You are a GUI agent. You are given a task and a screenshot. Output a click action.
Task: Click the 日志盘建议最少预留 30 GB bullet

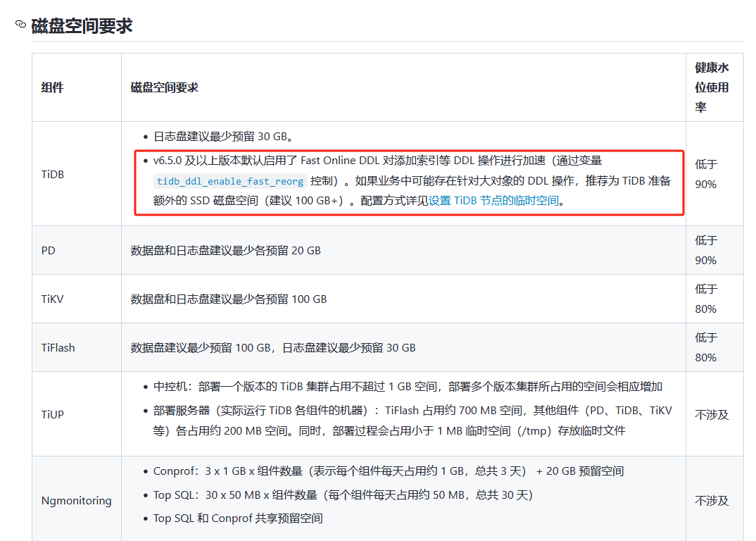point(222,137)
